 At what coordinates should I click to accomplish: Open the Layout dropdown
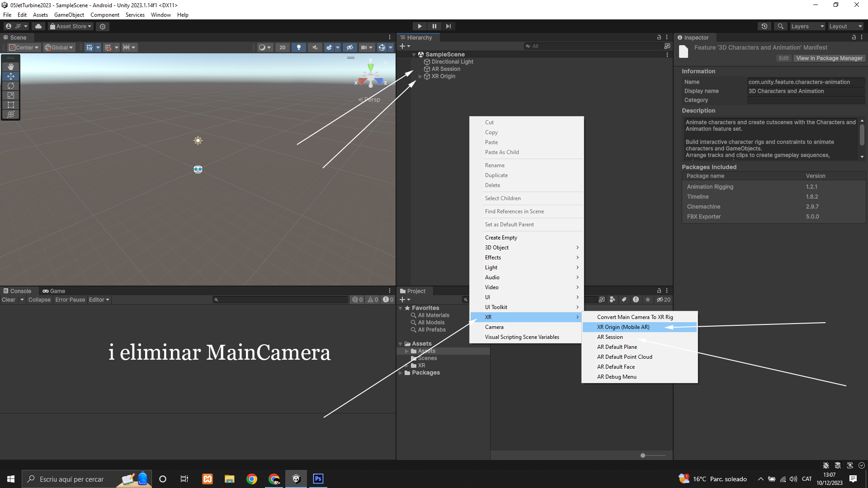click(x=845, y=26)
